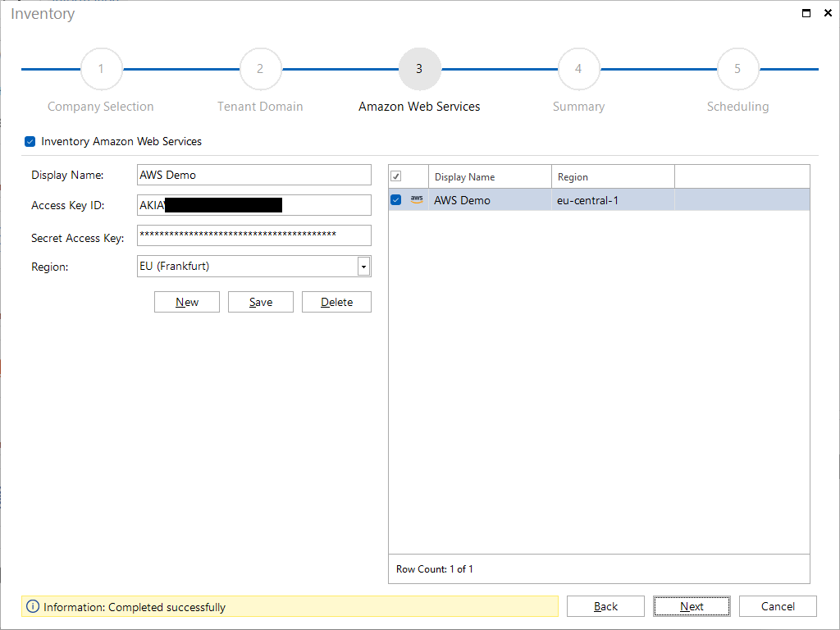This screenshot has height=630, width=840.
Task: Save the AWS account settings
Action: click(x=261, y=302)
